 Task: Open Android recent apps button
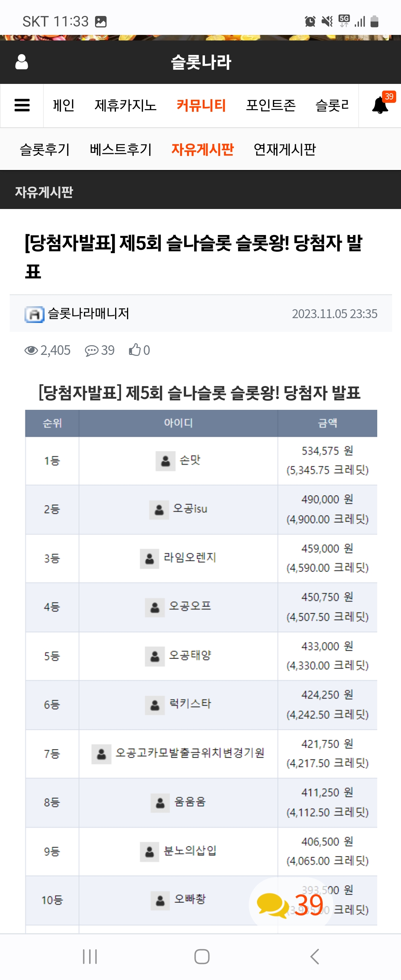point(90,956)
